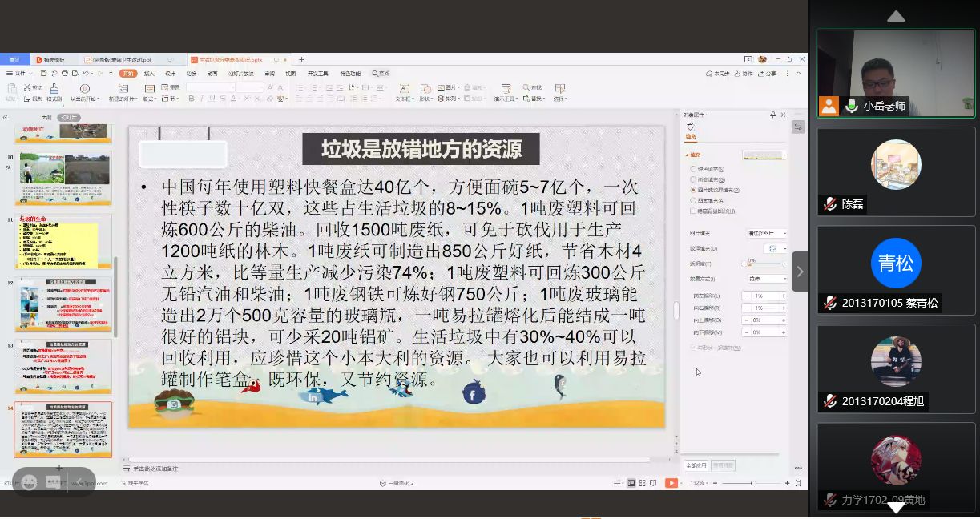This screenshot has width=980, height=519.
Task: Expand the File (文件) menu
Action: pyautogui.click(x=18, y=74)
